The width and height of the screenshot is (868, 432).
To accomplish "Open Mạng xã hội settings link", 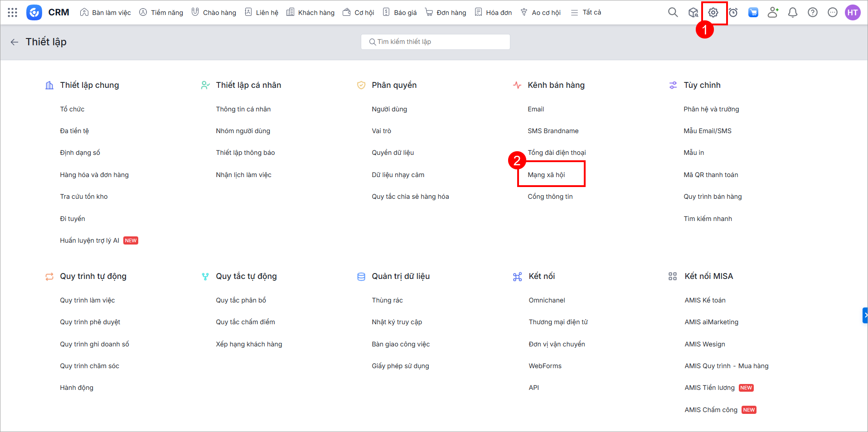I will coord(546,175).
